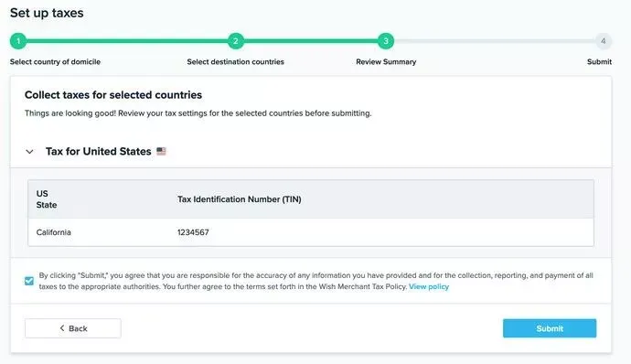The height and width of the screenshot is (364, 631).
Task: Click the Tax for United States heading
Action: [98, 152]
